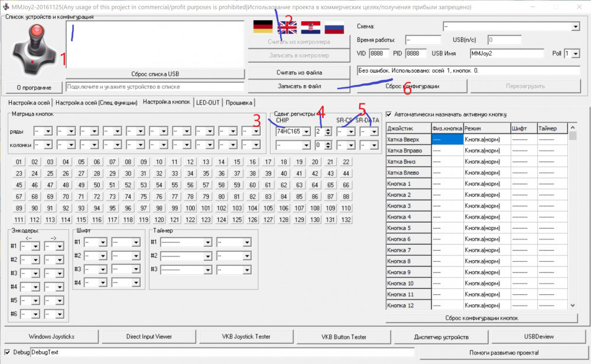Toggle the Debug checkbox

tap(7, 352)
